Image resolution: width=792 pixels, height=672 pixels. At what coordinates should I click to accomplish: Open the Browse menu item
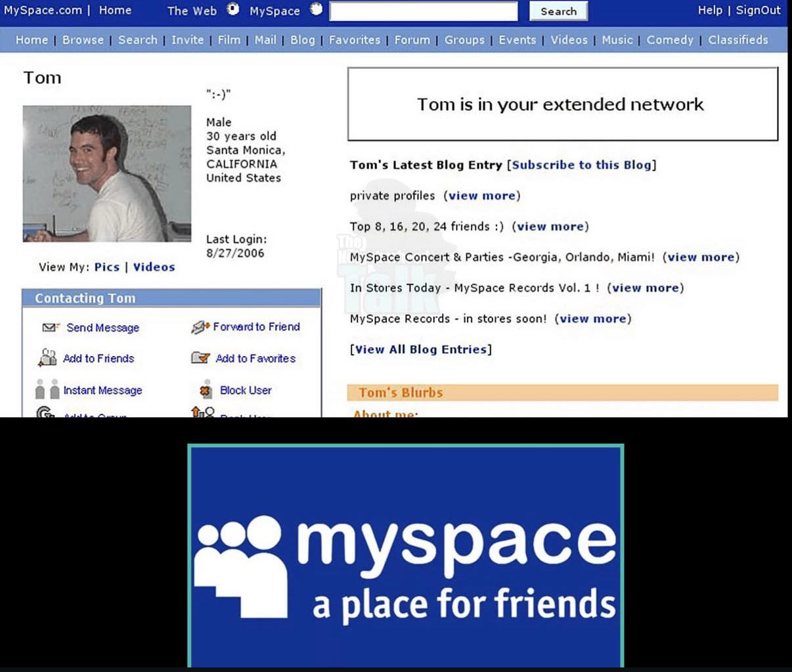83,39
